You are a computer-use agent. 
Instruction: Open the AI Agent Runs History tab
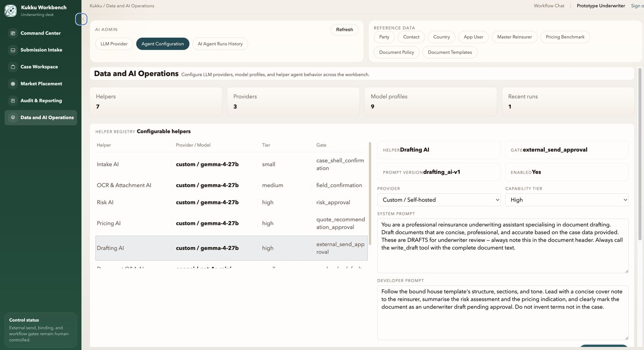pos(220,44)
